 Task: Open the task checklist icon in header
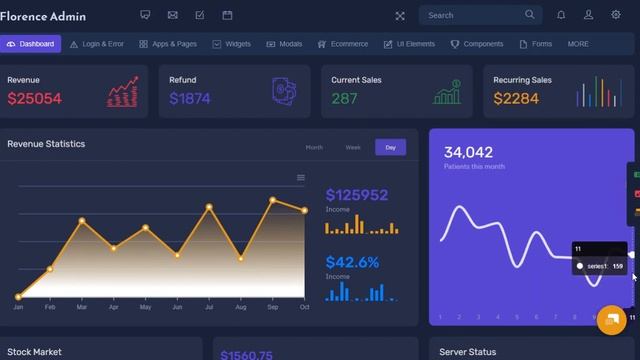(200, 15)
